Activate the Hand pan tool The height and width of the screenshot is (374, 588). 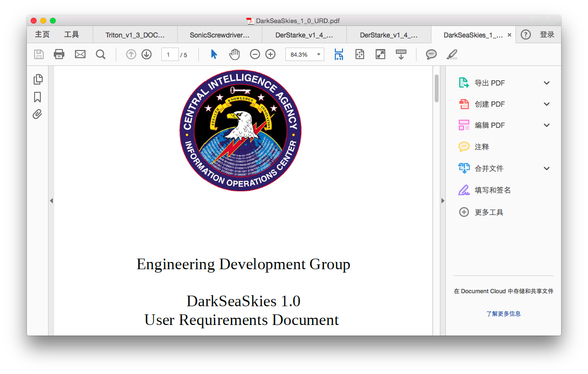234,54
